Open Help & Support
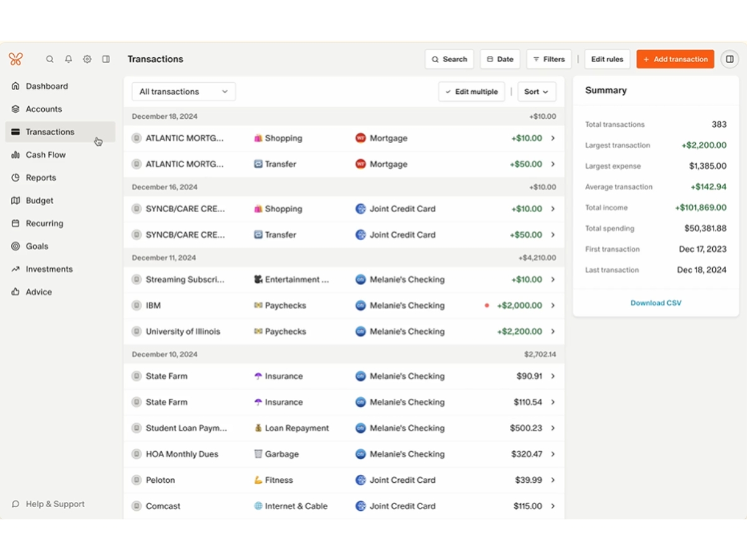The width and height of the screenshot is (747, 560). [49, 504]
